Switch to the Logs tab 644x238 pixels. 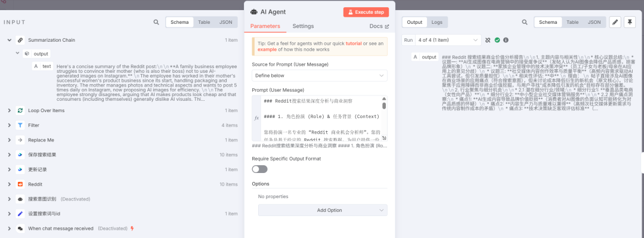[437, 22]
